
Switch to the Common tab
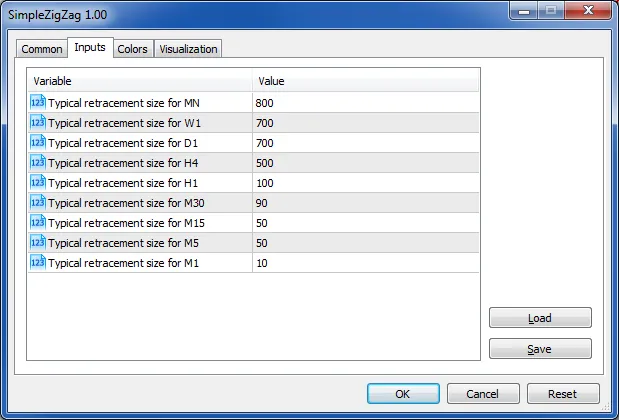(x=42, y=49)
